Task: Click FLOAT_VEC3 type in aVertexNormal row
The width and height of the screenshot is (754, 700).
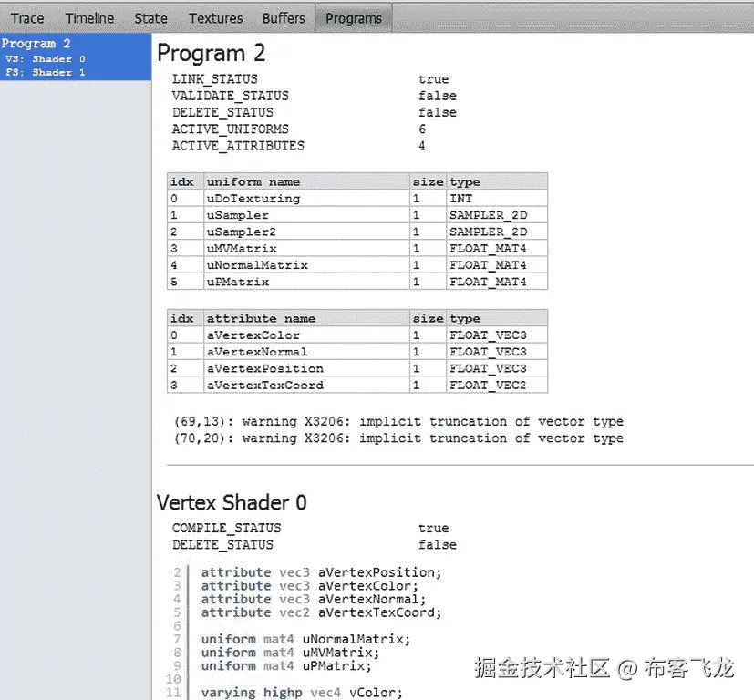Action: [497, 352]
